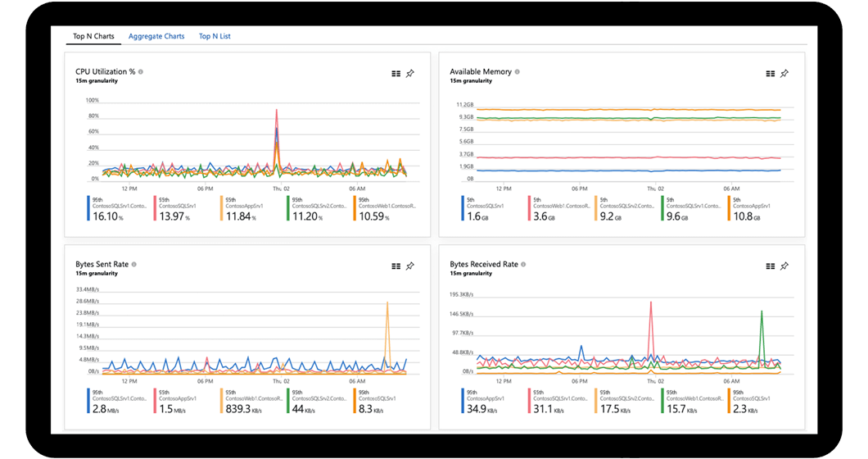The height and width of the screenshot is (459, 868).
Task: Open list view for Bytes Sent Rate chart
Action: click(396, 266)
